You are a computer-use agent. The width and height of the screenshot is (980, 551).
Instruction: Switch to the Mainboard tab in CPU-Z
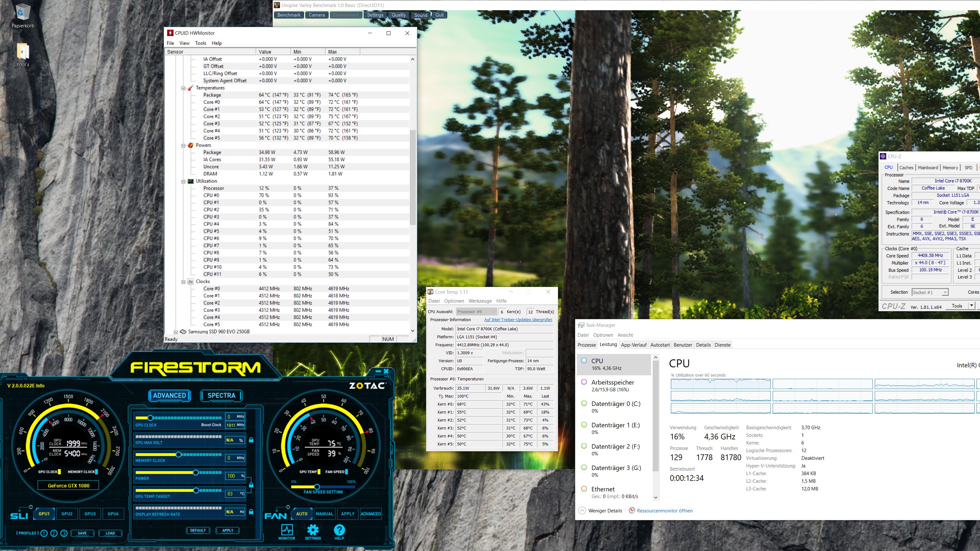[928, 168]
